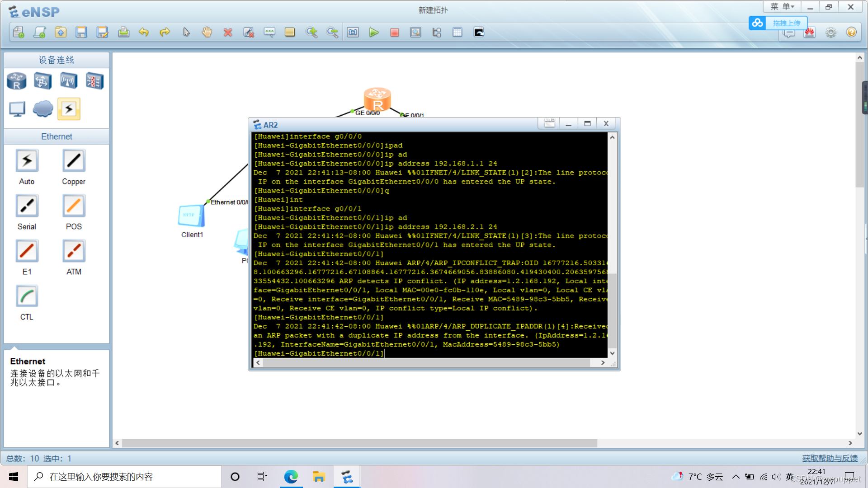Viewport: 868px width, 488px height.
Task: Select the highlighted connection lines category icon
Action: pos(69,109)
